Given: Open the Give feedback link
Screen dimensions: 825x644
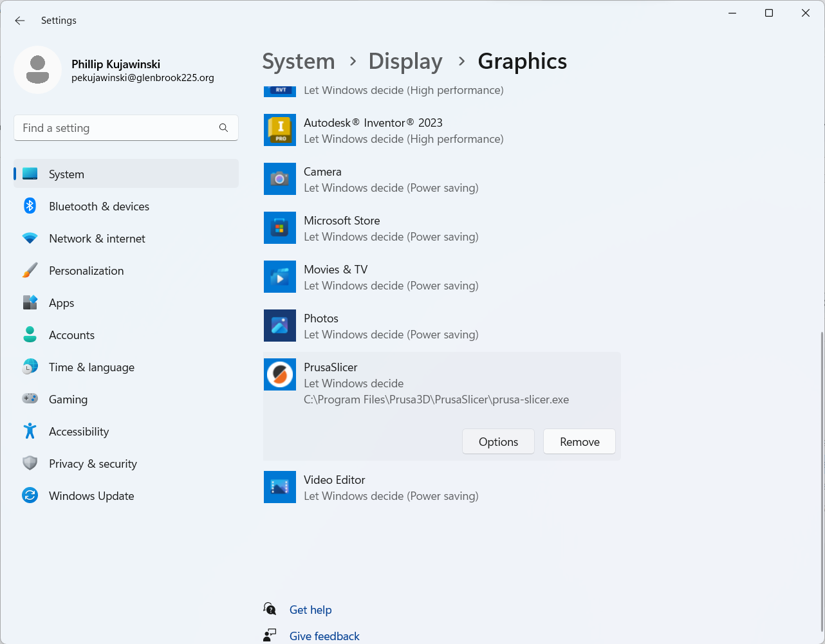Looking at the screenshot, I should 324,636.
